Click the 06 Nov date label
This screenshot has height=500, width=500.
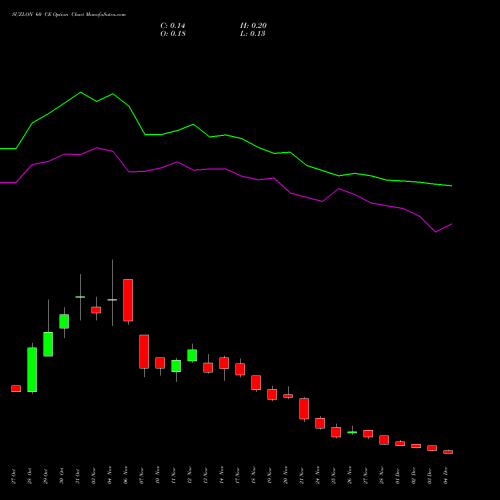[x=126, y=476]
